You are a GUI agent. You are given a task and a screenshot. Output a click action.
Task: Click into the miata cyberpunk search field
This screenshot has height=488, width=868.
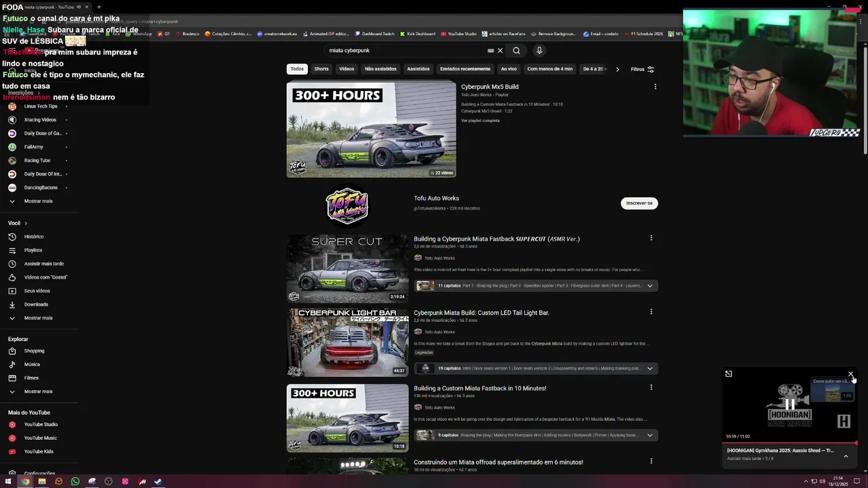pos(406,50)
